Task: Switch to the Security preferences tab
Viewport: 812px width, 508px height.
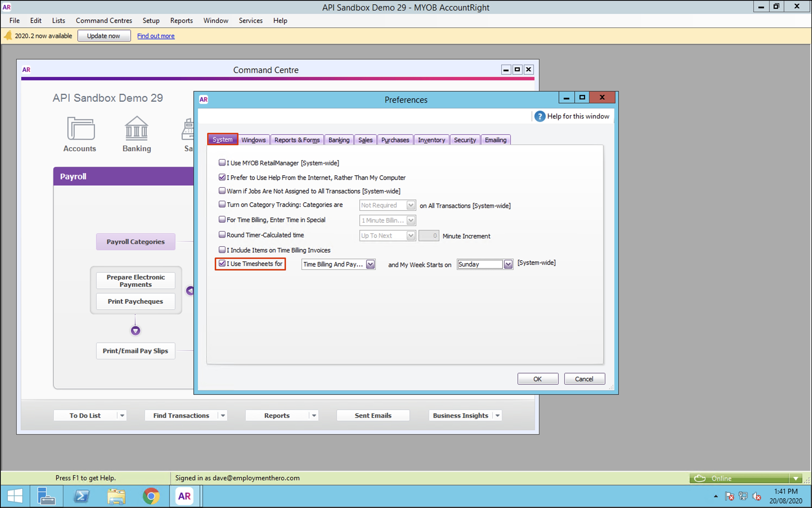Action: pyautogui.click(x=465, y=140)
